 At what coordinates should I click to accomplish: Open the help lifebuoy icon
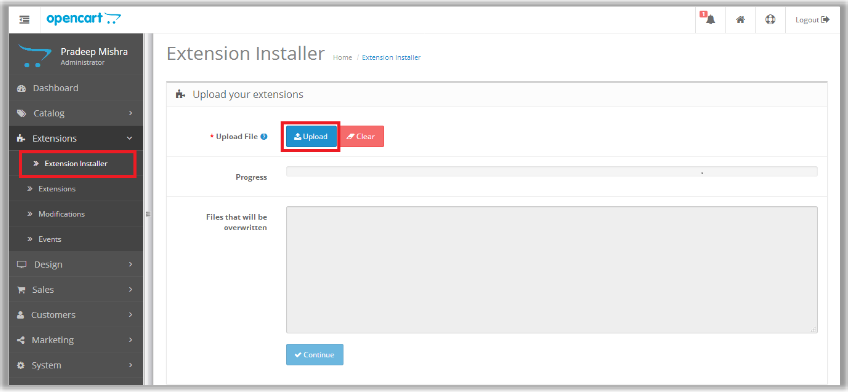coord(770,19)
